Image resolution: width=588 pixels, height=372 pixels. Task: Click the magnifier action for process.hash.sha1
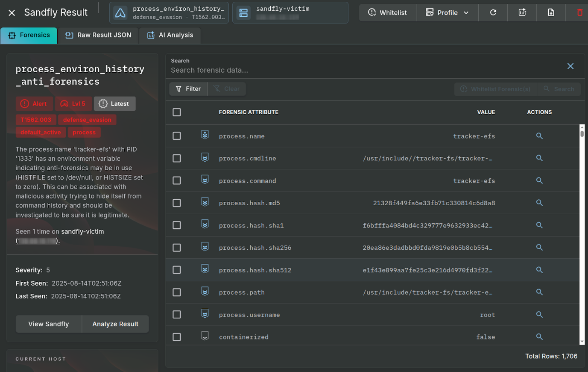tap(539, 225)
